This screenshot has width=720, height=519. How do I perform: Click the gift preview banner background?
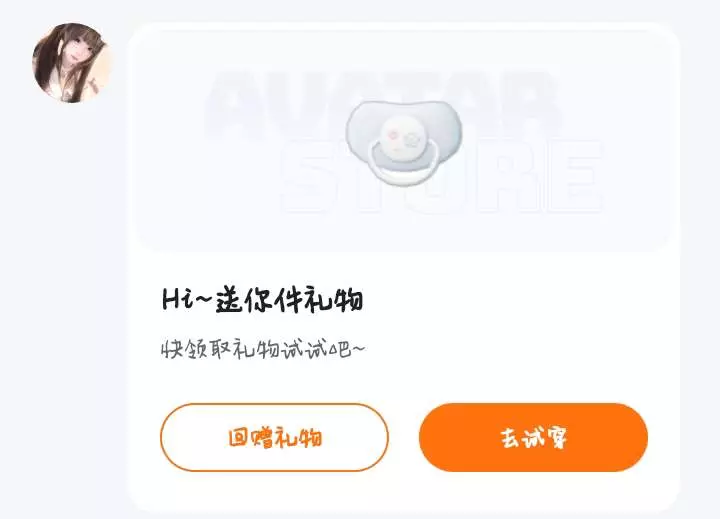(x=404, y=140)
